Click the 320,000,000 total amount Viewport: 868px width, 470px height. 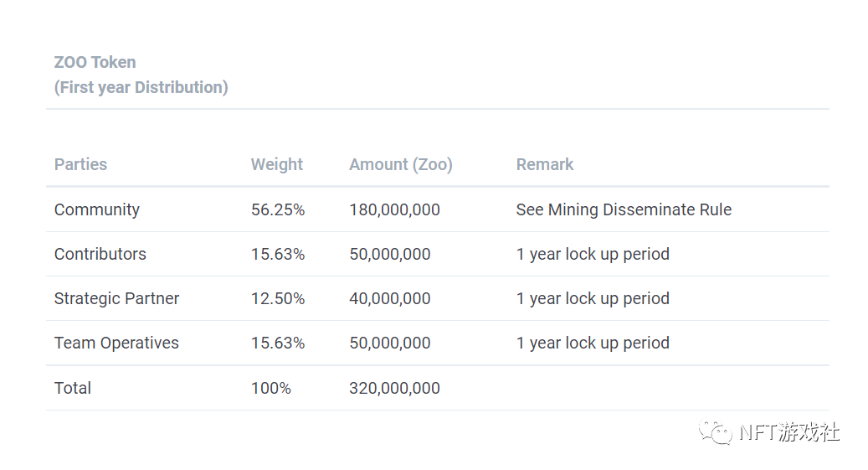(x=394, y=388)
